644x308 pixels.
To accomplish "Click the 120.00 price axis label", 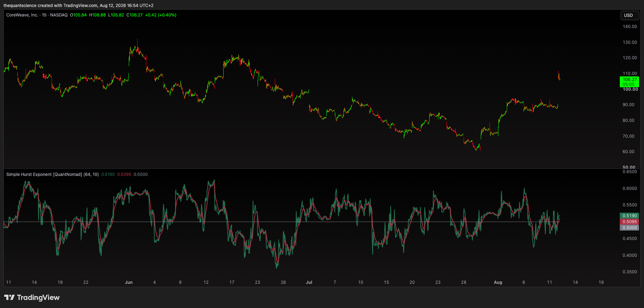I will pos(630,58).
